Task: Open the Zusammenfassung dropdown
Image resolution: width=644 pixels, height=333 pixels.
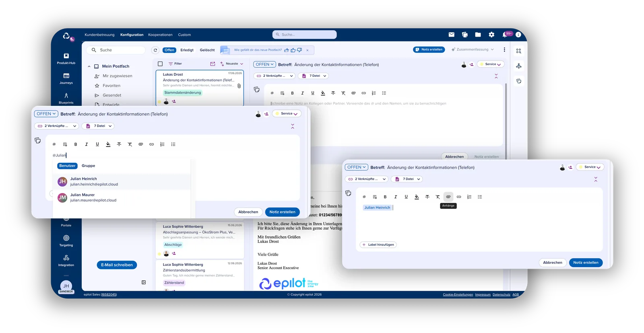Action: (473, 49)
